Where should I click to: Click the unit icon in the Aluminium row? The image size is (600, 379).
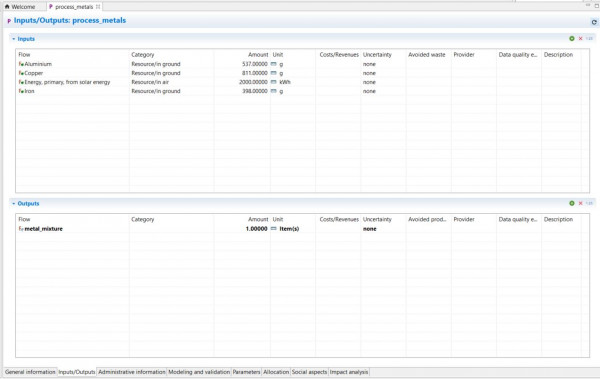click(274, 64)
